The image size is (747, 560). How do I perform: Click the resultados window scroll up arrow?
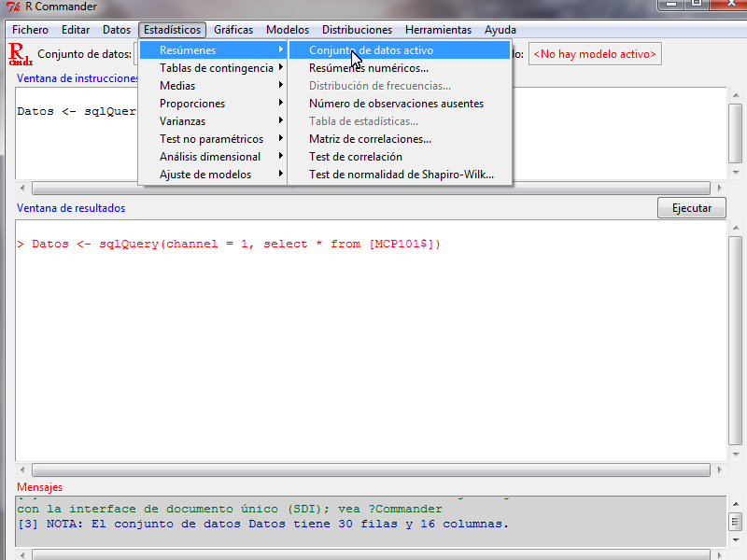point(736,228)
